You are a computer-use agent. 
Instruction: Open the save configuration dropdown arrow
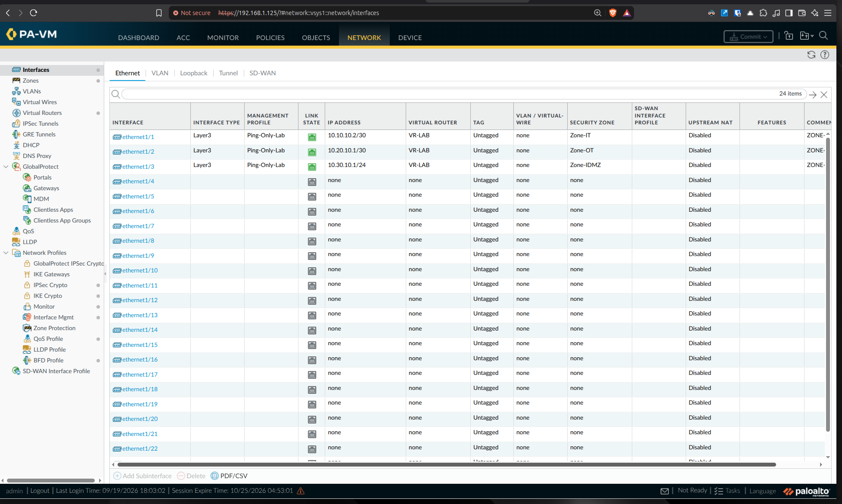[x=812, y=36]
